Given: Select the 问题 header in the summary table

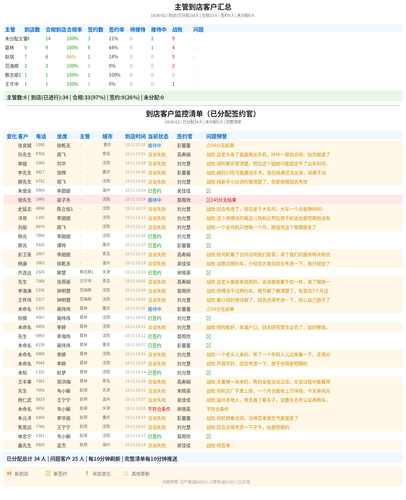Looking at the screenshot, I should [198, 30].
